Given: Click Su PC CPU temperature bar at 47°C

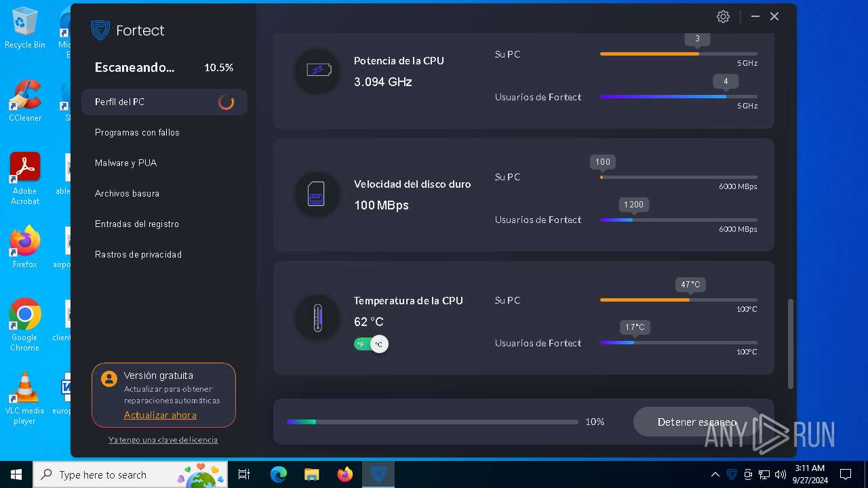Looking at the screenshot, I should click(679, 300).
